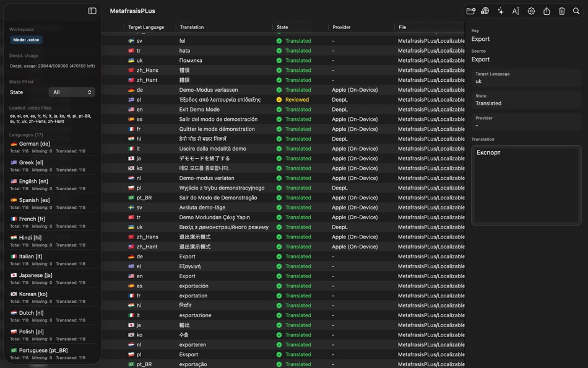Click the globe translate icon
The height and width of the screenshot is (368, 588).
[x=485, y=11]
